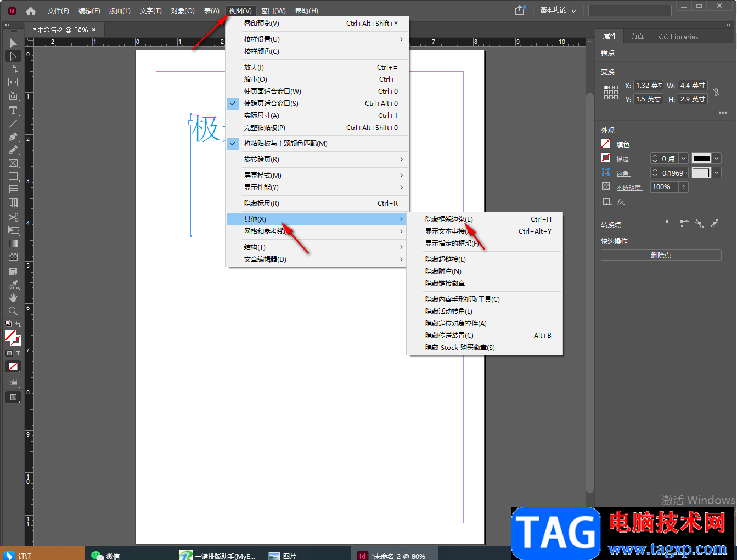Click the toolbar Apply None swatch
The height and width of the screenshot is (560, 737).
(x=13, y=366)
